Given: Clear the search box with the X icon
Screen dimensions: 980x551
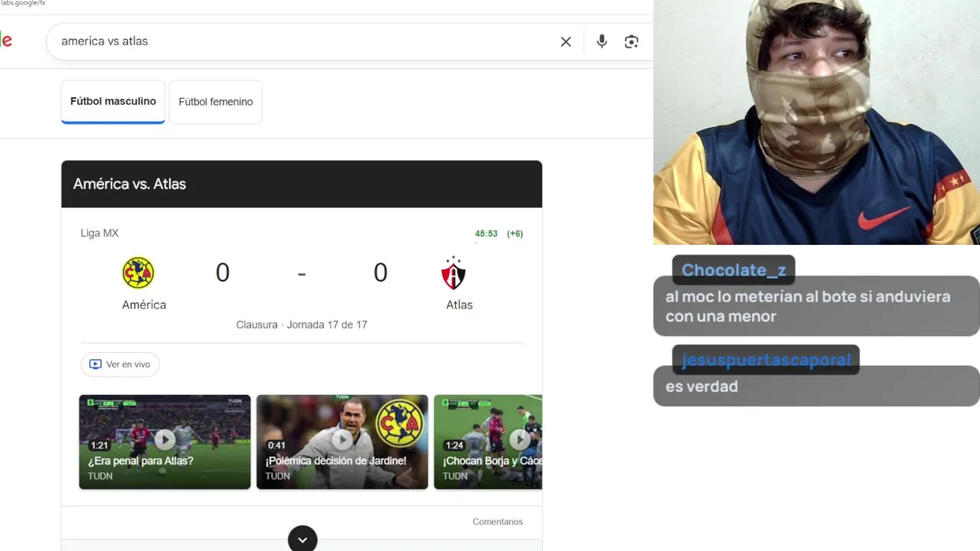Looking at the screenshot, I should tap(566, 41).
